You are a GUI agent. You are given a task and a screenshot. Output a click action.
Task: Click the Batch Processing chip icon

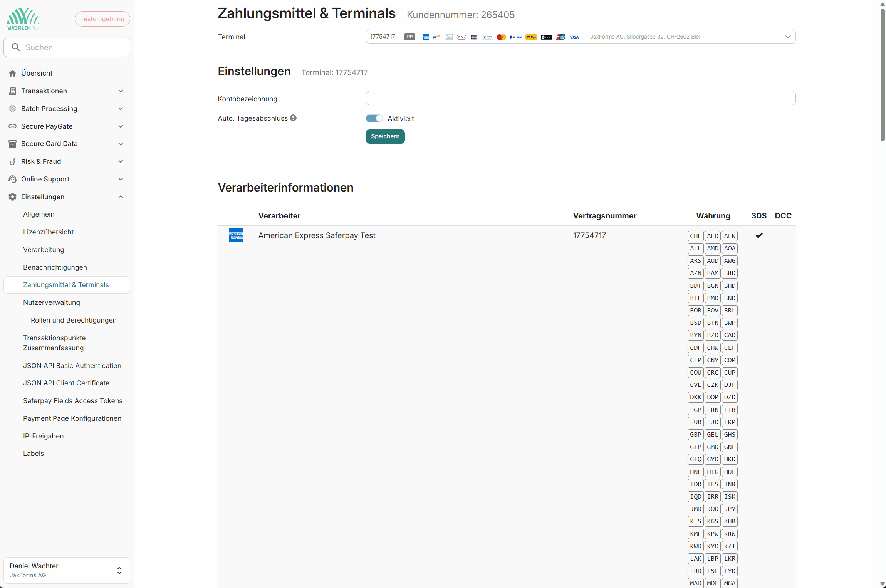[x=13, y=109]
